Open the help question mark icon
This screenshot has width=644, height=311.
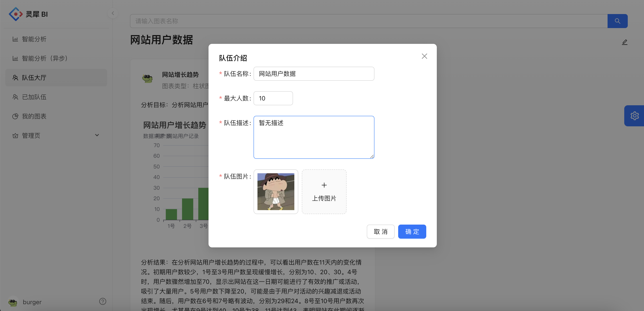pos(103,302)
